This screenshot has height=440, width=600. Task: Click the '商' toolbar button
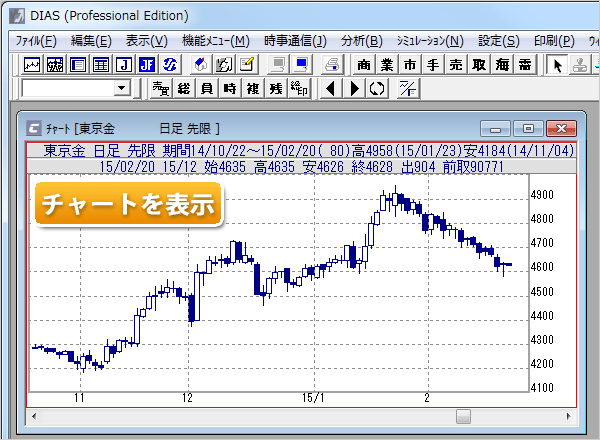point(364,65)
